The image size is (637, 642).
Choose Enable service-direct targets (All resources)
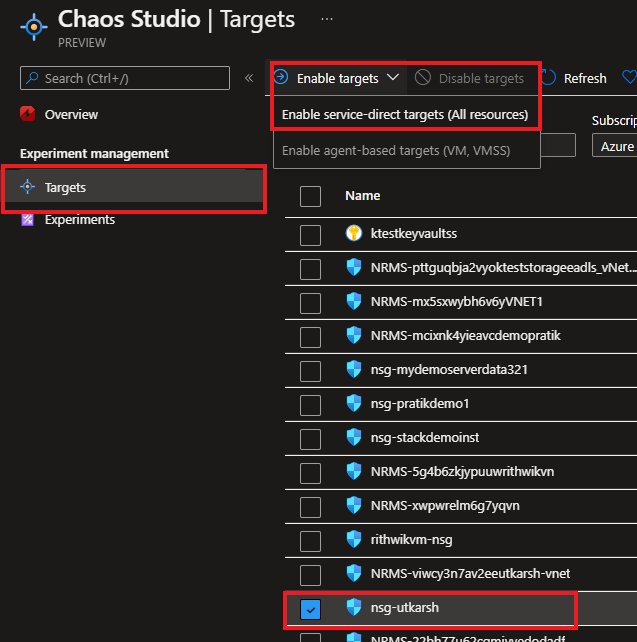[x=405, y=114]
